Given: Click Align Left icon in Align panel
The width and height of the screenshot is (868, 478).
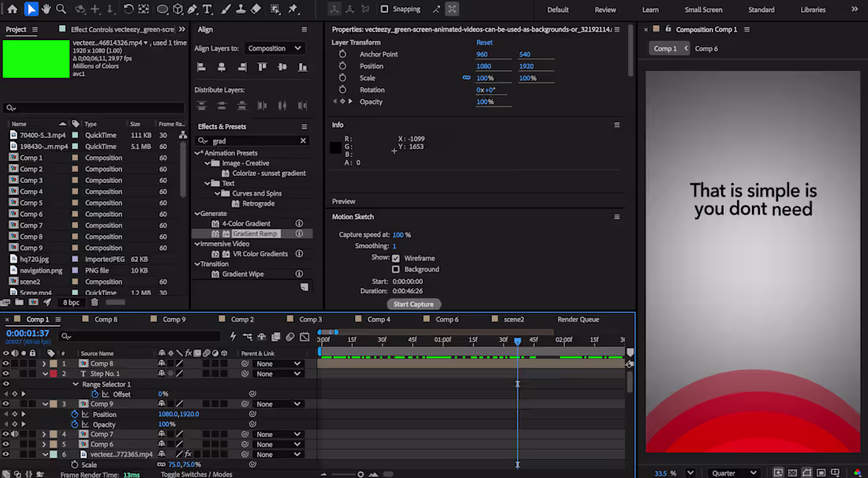Looking at the screenshot, I should [x=201, y=67].
